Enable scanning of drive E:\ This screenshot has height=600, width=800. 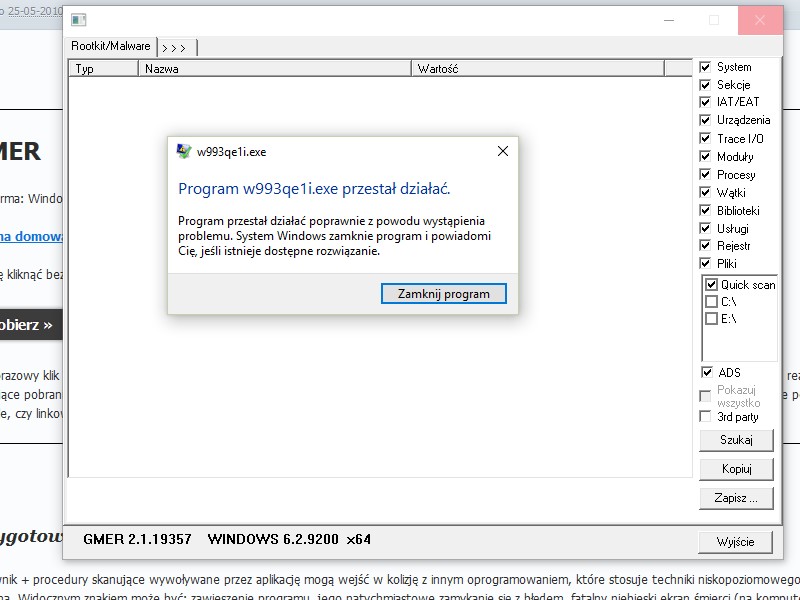click(x=711, y=318)
